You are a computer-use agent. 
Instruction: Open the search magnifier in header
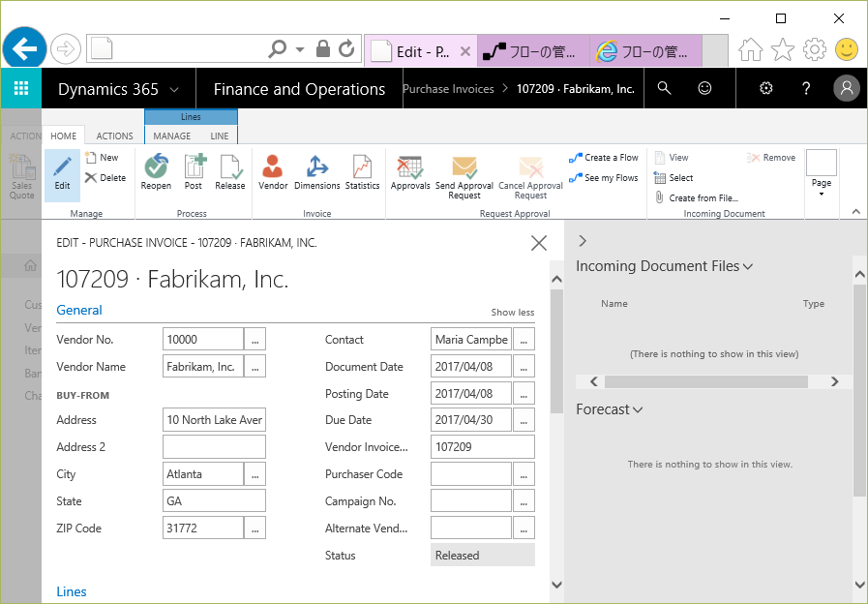tap(664, 88)
